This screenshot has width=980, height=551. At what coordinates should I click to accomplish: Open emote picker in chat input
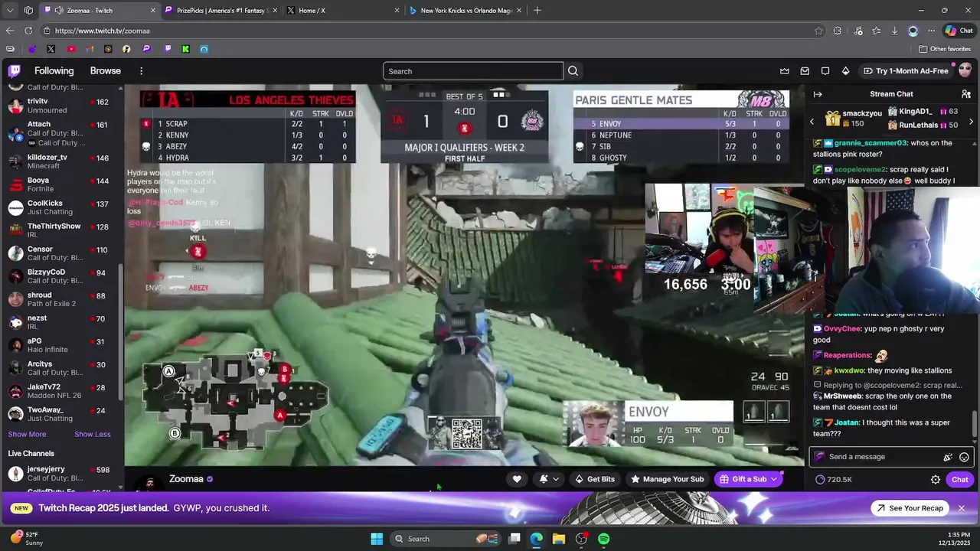[x=964, y=457]
